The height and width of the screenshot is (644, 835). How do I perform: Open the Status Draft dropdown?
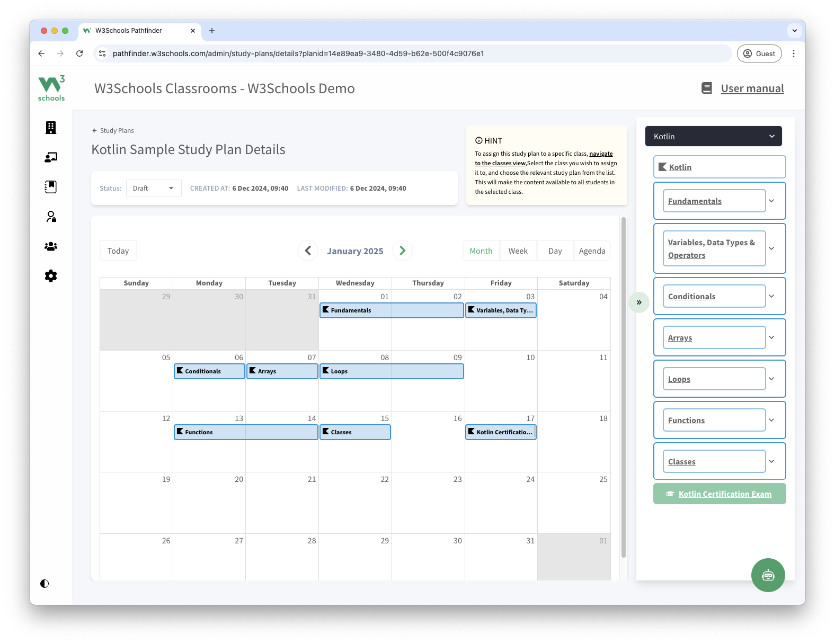tap(154, 188)
